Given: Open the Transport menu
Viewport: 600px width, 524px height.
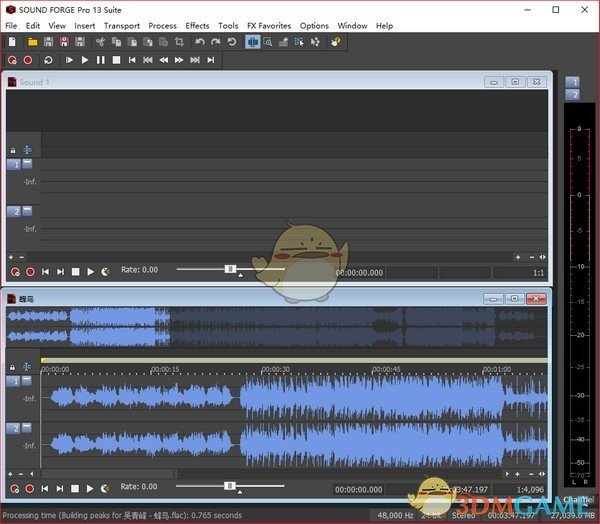Looking at the screenshot, I should (x=122, y=26).
